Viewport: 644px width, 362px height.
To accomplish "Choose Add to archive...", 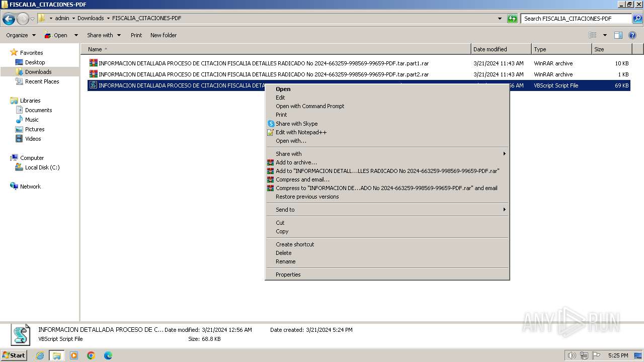I will pos(387,162).
